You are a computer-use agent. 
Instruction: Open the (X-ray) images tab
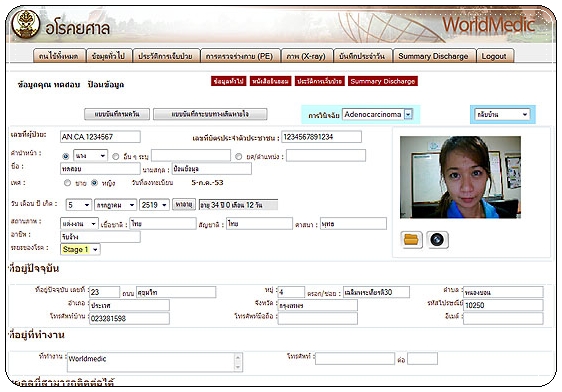(306, 56)
